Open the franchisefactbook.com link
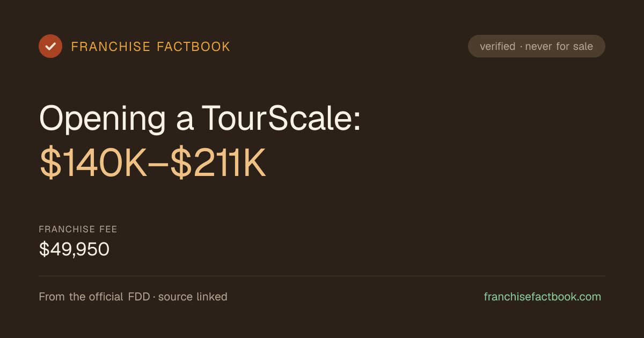The height and width of the screenshot is (338, 644). (543, 297)
